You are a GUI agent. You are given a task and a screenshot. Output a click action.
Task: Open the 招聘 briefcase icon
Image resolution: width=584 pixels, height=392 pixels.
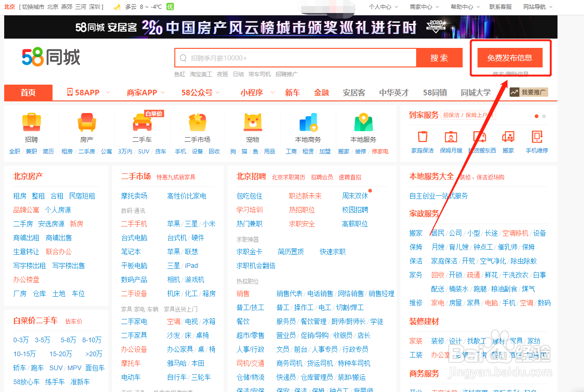pos(32,122)
